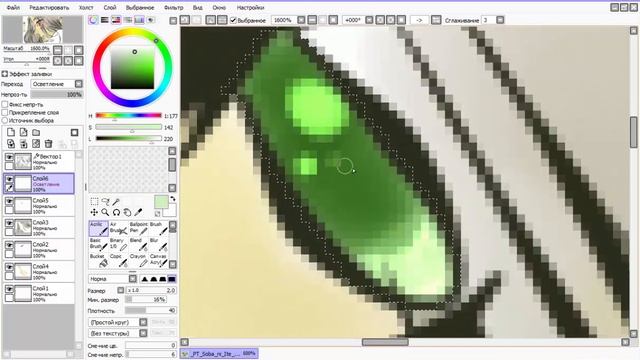Open the Фильтр menu

tap(173, 8)
